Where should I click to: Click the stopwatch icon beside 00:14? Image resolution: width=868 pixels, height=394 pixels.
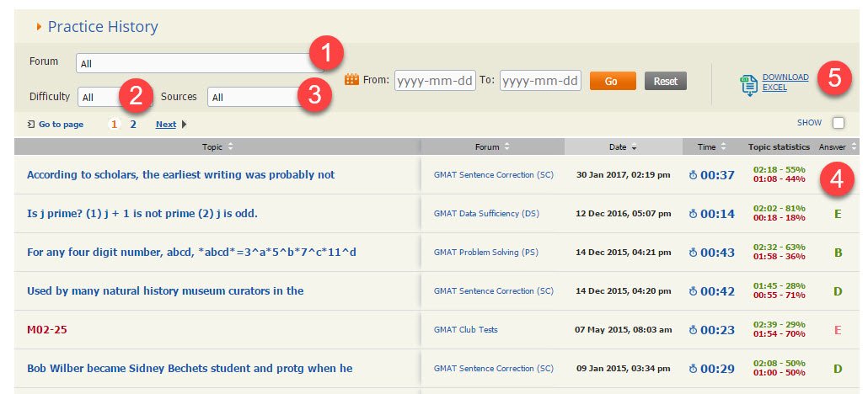(x=693, y=214)
